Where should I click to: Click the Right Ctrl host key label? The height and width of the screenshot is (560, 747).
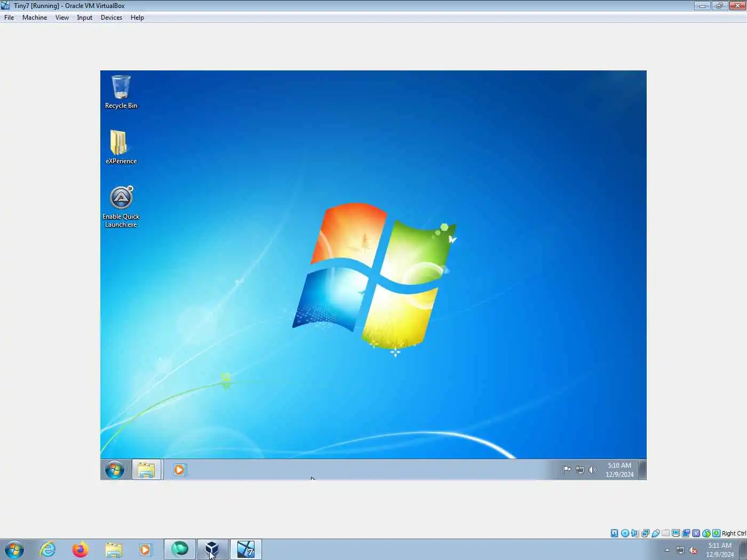coord(734,533)
